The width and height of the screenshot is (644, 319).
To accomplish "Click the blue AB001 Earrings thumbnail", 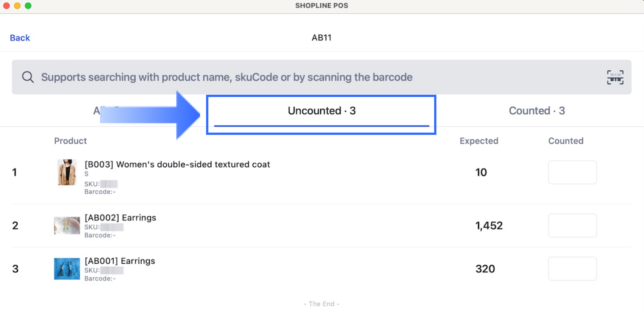I will (67, 269).
